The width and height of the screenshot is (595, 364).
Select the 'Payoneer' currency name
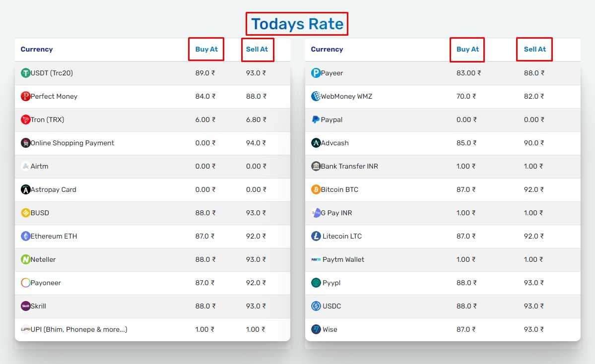tap(46, 283)
